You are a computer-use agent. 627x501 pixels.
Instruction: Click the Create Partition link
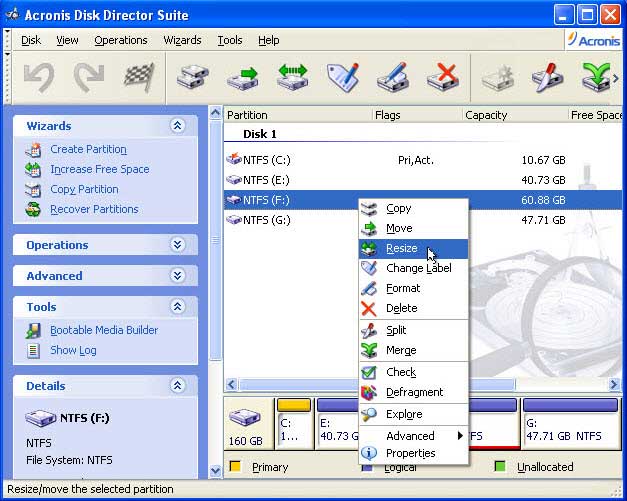coord(88,150)
